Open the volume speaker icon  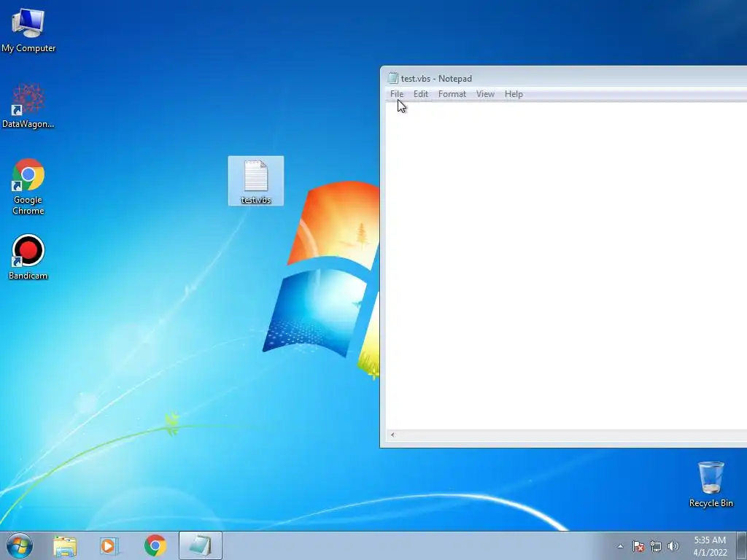click(x=673, y=546)
